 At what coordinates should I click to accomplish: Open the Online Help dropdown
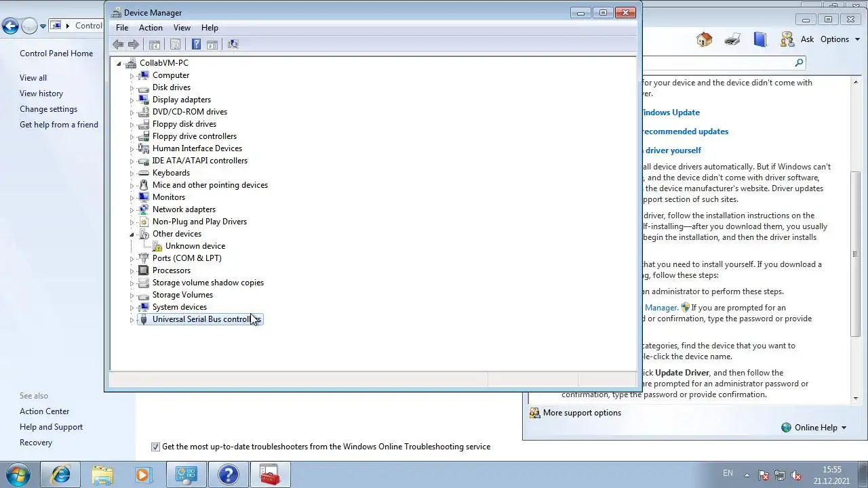click(814, 428)
